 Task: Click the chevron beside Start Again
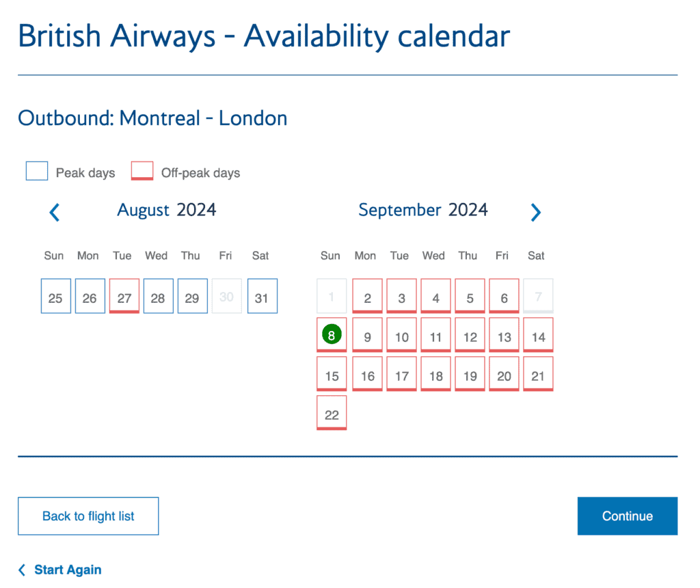[21, 570]
